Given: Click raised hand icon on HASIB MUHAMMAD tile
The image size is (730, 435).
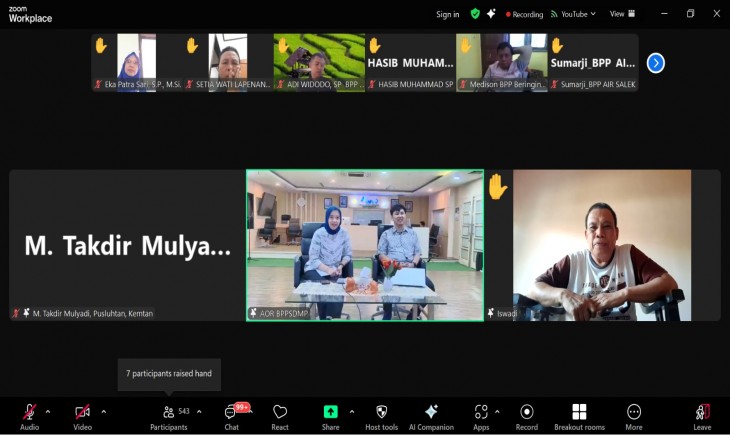Looking at the screenshot, I should point(375,46).
